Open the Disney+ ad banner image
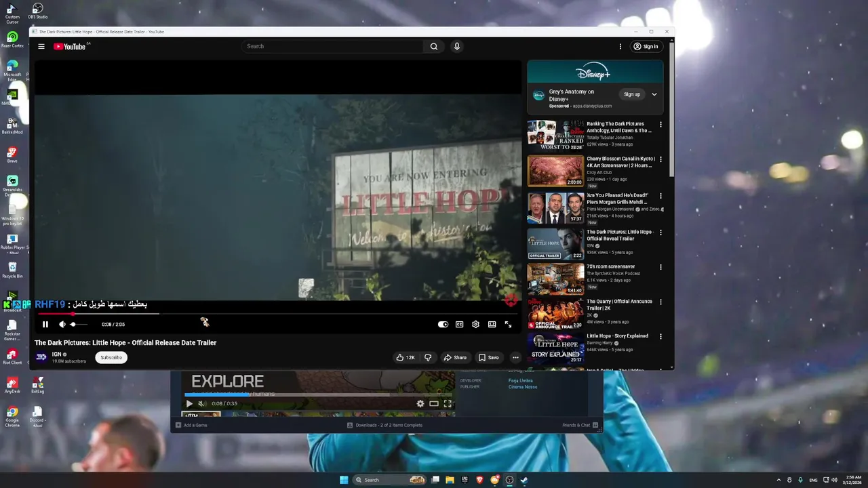Viewport: 868px width, 488px height. 595,72
